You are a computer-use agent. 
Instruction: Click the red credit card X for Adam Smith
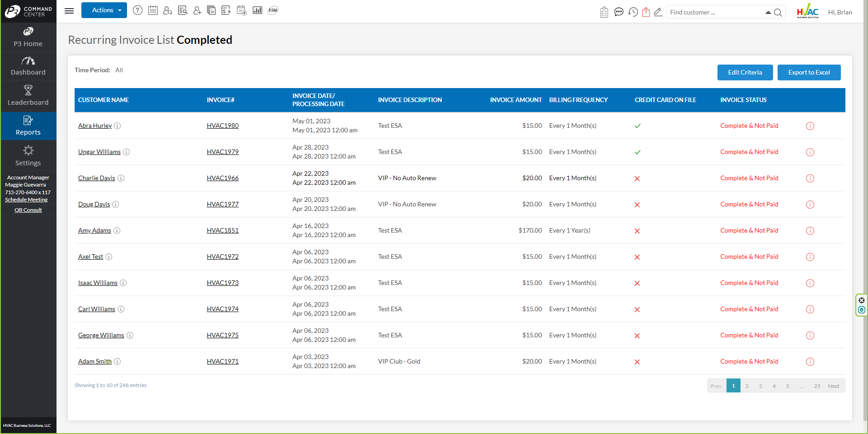click(x=637, y=362)
